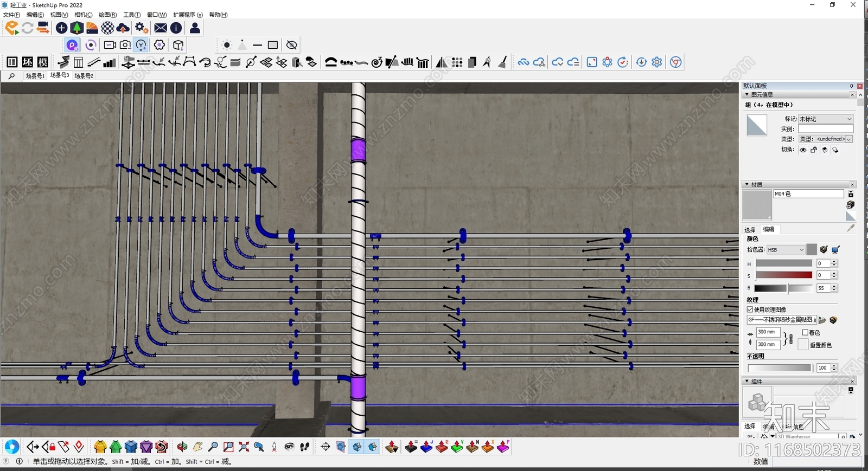Click the 模 character toolbar icon
This screenshot has width=868, height=471.
pos(43,62)
